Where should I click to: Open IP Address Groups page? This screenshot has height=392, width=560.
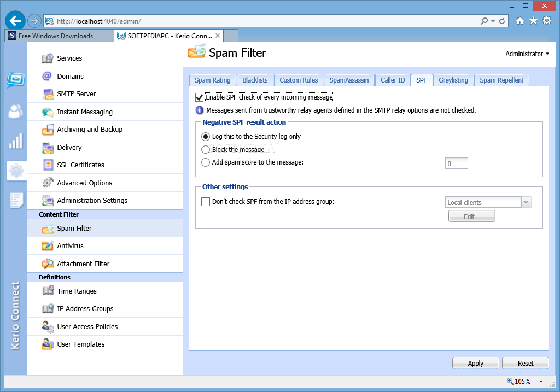pos(105,309)
